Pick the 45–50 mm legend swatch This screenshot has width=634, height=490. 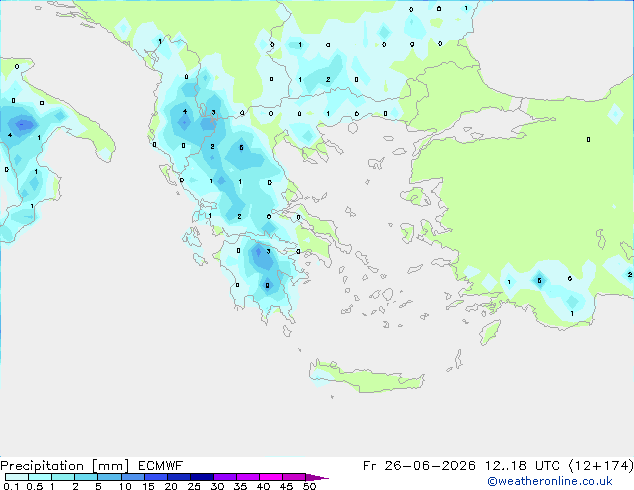click(294, 477)
